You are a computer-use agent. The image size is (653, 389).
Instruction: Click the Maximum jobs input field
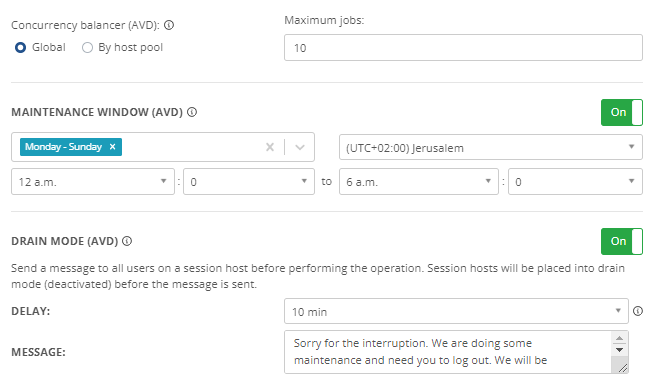tap(463, 48)
